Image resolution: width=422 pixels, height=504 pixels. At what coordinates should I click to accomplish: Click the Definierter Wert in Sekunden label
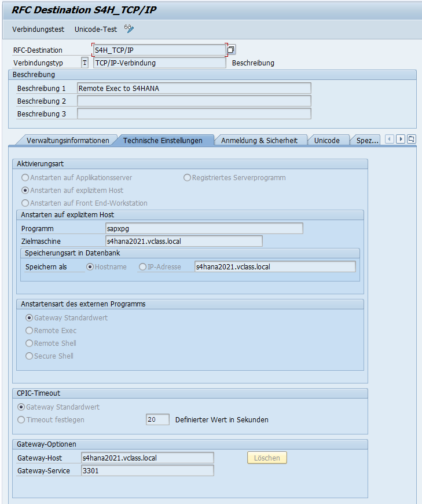coord(222,420)
